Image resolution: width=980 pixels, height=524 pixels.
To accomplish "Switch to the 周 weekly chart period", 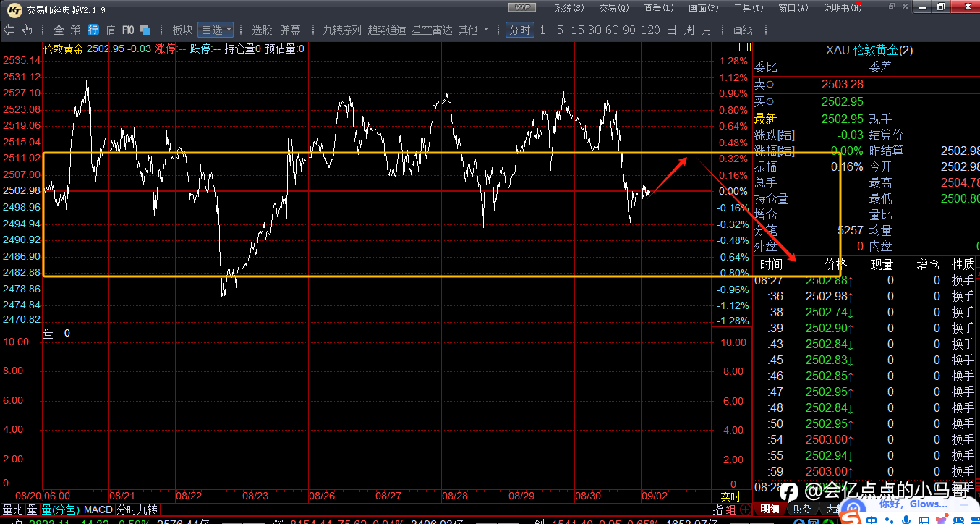I will pyautogui.click(x=689, y=30).
